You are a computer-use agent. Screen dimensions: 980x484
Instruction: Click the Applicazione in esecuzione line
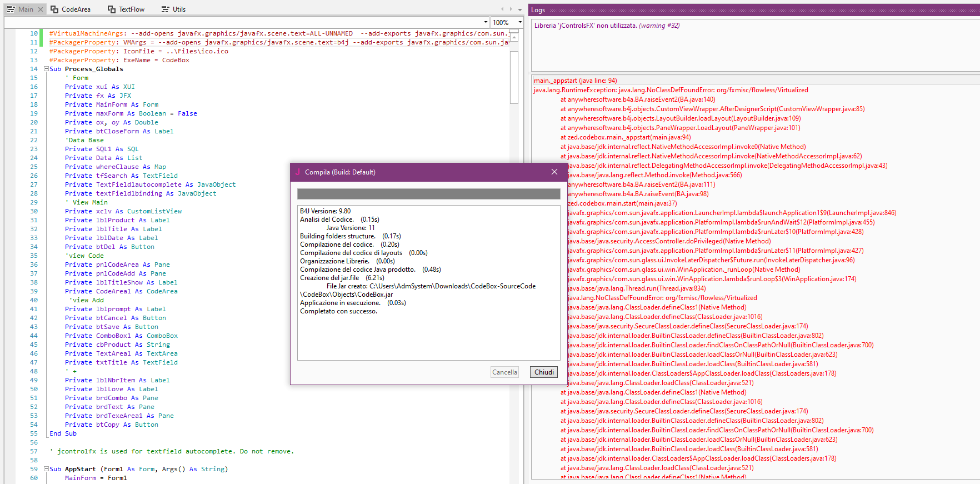tap(353, 303)
